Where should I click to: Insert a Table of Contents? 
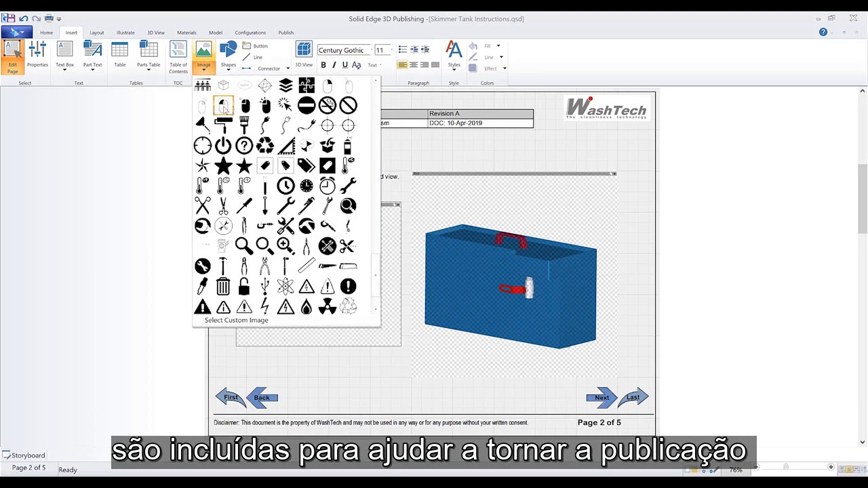(x=178, y=57)
